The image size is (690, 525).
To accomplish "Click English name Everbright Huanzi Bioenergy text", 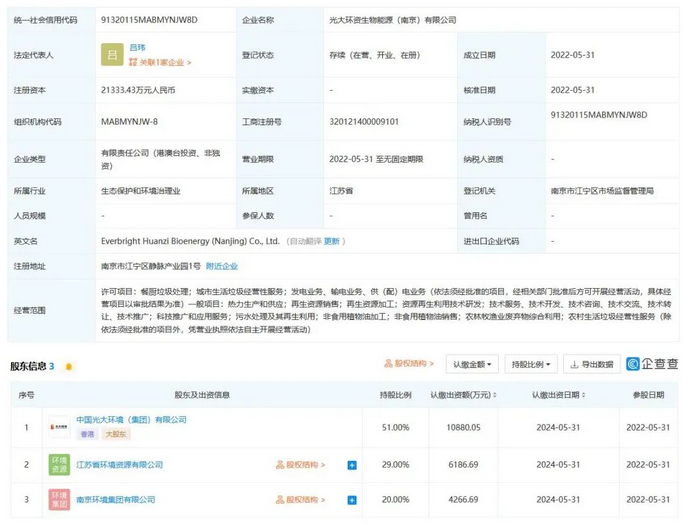I will [190, 241].
